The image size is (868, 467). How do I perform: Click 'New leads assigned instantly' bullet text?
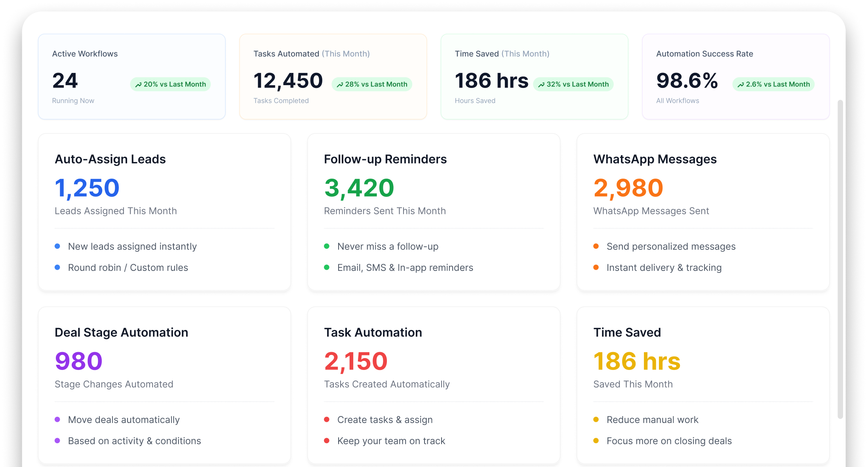pos(132,246)
